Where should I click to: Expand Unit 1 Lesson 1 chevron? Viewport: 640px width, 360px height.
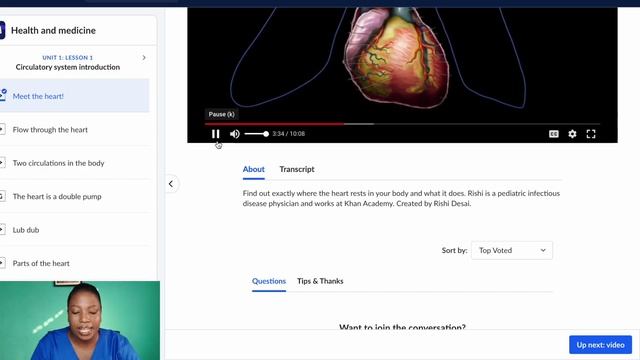pyautogui.click(x=144, y=58)
